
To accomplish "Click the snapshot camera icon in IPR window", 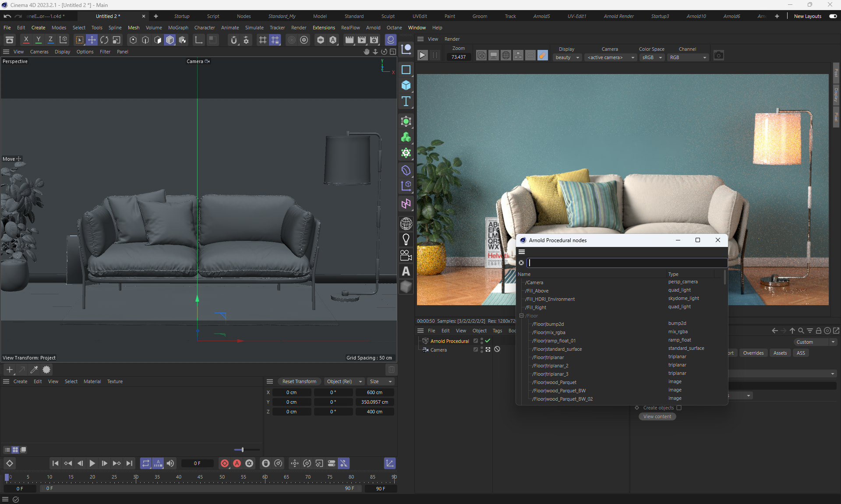I will [718, 56].
